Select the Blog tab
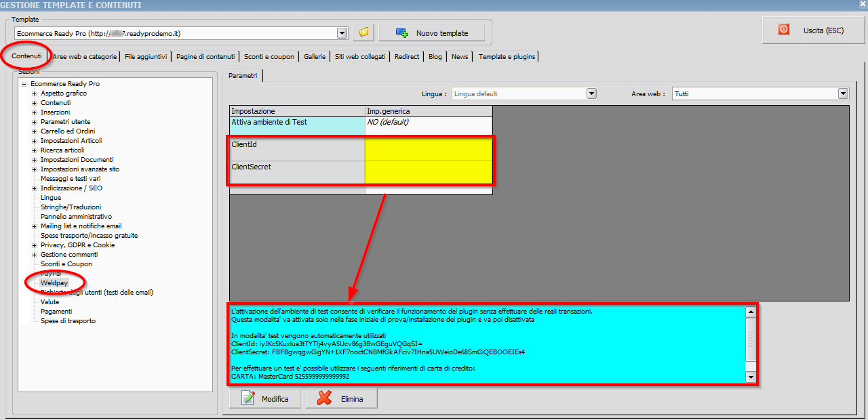Viewport: 868px width, 420px height. click(435, 57)
